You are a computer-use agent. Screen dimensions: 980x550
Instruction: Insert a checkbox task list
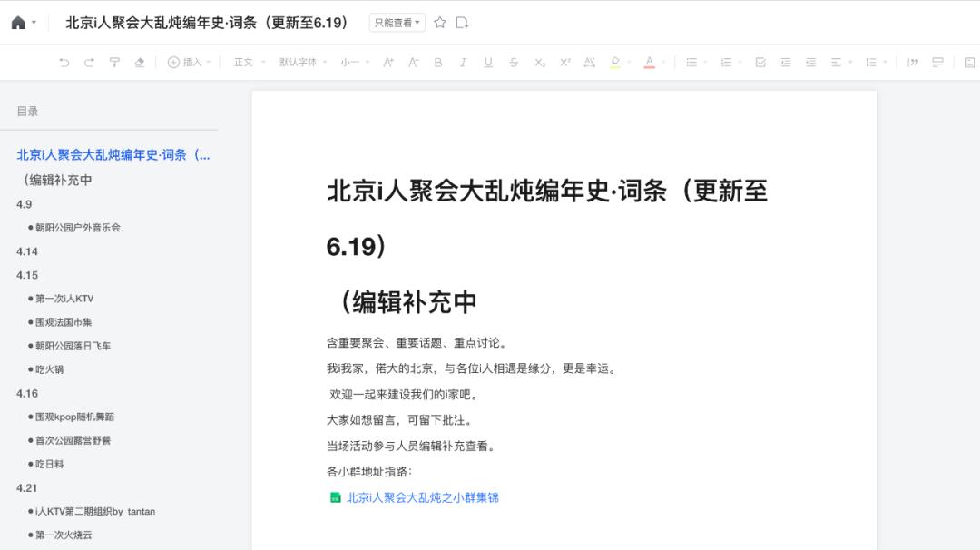pos(760,62)
